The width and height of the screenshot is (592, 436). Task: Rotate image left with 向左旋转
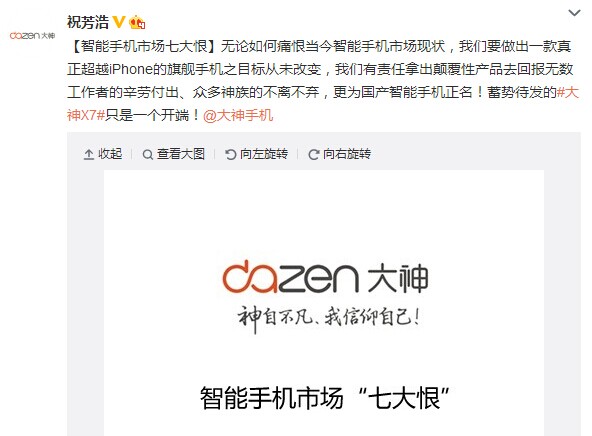[x=257, y=154]
